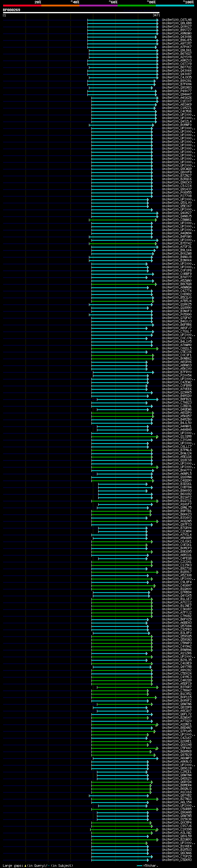
Task: Click the UniRef100_B3NVK4 label
Action: [x=177, y=260]
